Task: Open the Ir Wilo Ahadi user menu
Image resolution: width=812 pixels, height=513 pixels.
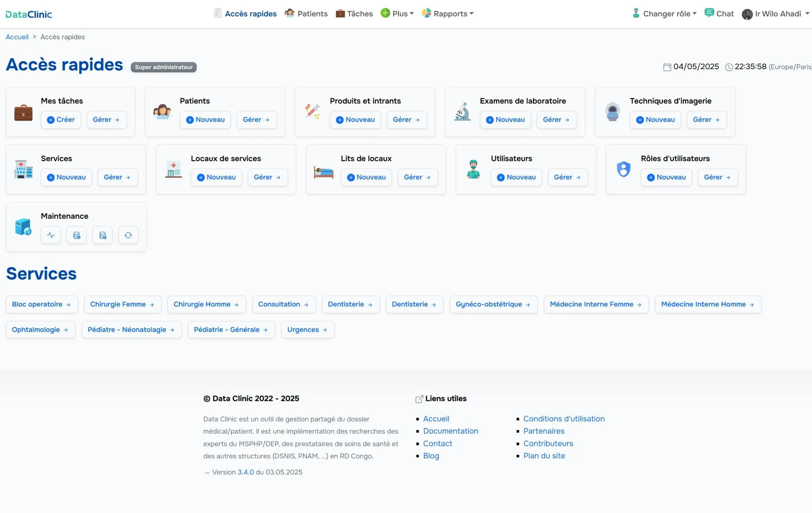Action: 775,14
